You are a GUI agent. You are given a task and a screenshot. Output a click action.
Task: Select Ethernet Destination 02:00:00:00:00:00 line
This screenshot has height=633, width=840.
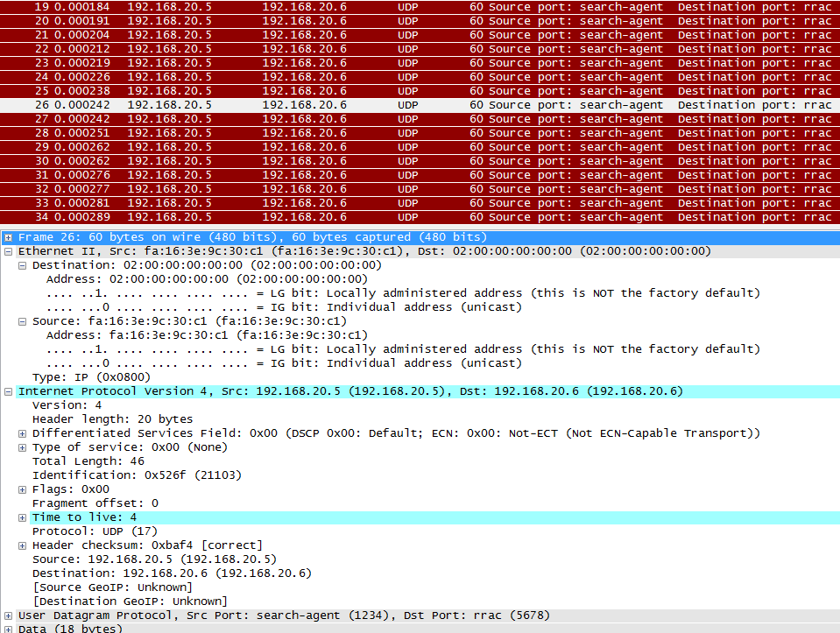[x=207, y=265]
